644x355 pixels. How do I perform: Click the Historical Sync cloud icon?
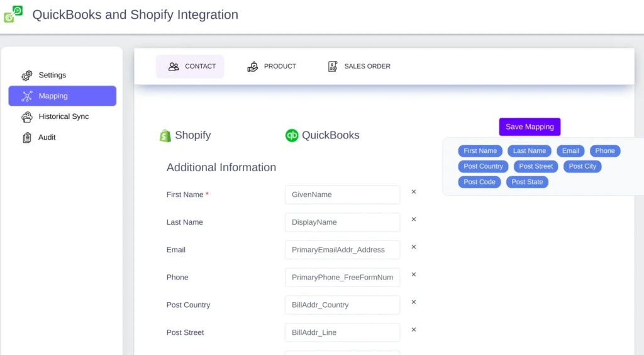(26, 117)
